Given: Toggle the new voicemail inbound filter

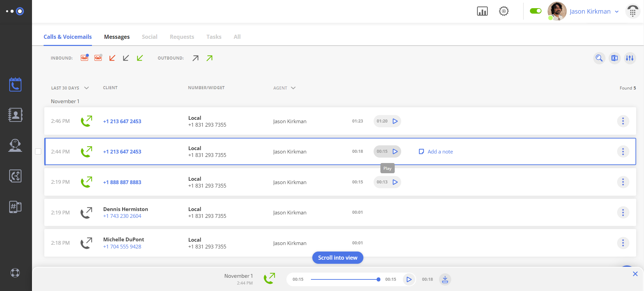Looking at the screenshot, I should (x=85, y=58).
